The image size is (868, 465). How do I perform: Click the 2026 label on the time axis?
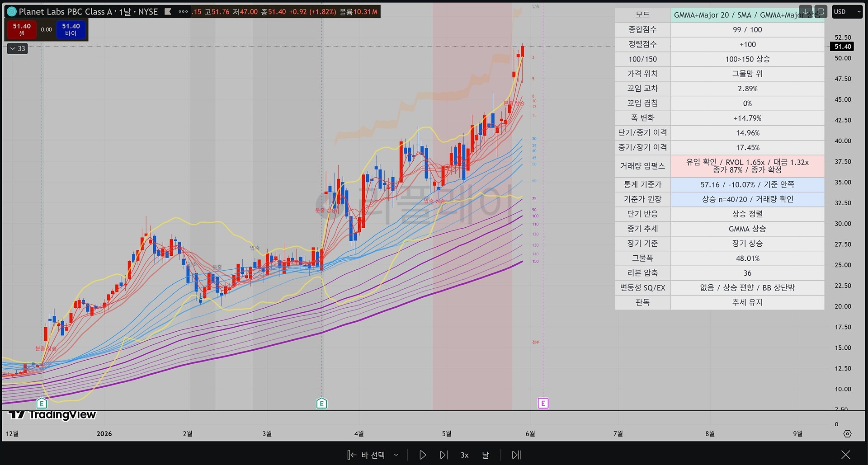pos(104,434)
